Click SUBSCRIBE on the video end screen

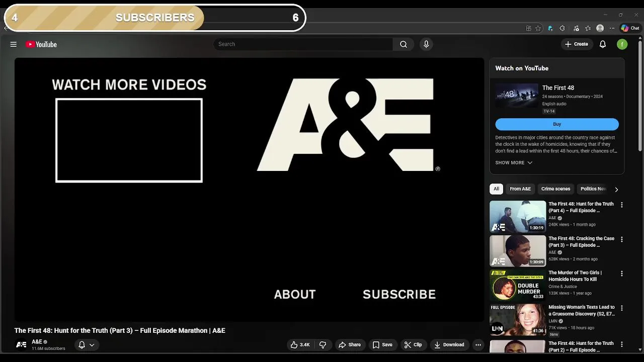click(399, 294)
